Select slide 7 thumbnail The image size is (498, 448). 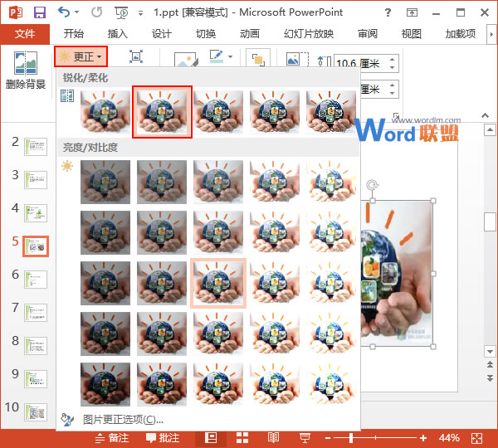click(x=36, y=313)
